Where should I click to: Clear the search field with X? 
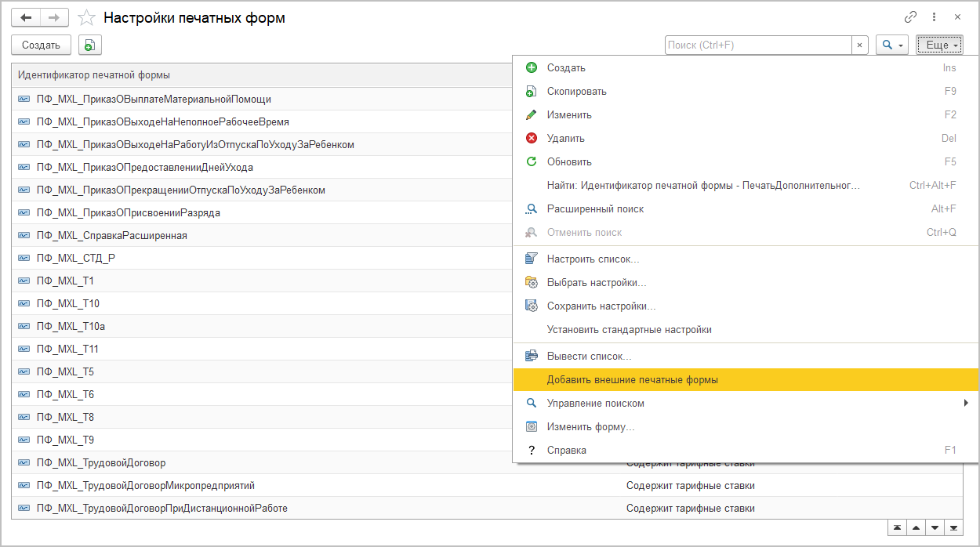(859, 45)
